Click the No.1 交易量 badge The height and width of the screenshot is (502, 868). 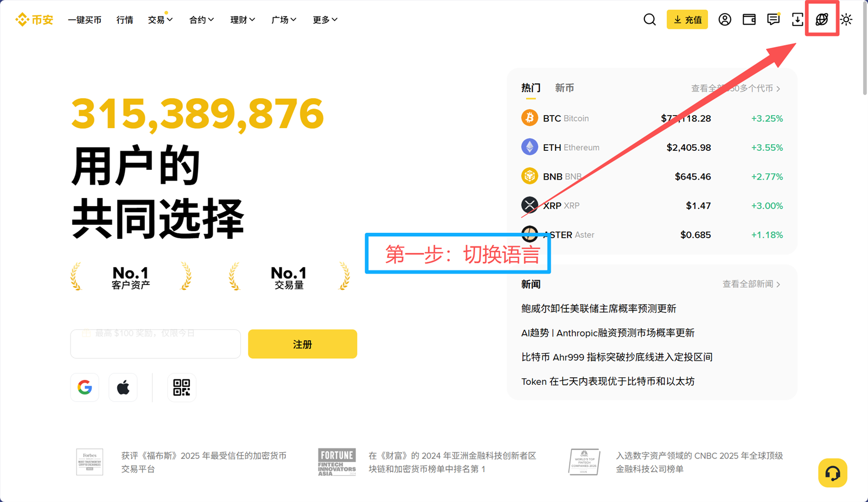289,277
